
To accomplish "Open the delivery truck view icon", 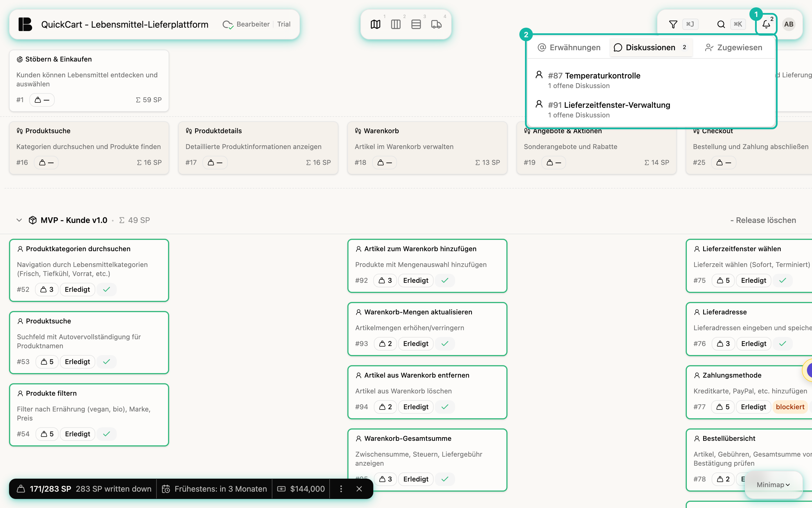I will (x=436, y=24).
